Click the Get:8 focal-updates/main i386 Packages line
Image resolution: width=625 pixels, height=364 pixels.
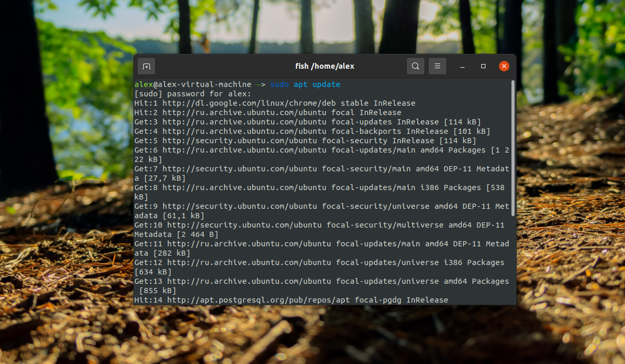click(320, 192)
